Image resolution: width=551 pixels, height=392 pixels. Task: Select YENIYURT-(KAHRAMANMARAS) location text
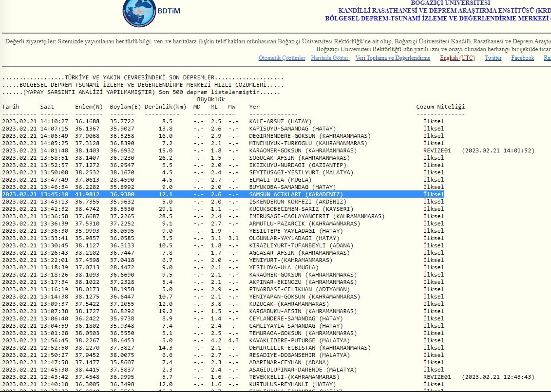pyautogui.click(x=291, y=261)
